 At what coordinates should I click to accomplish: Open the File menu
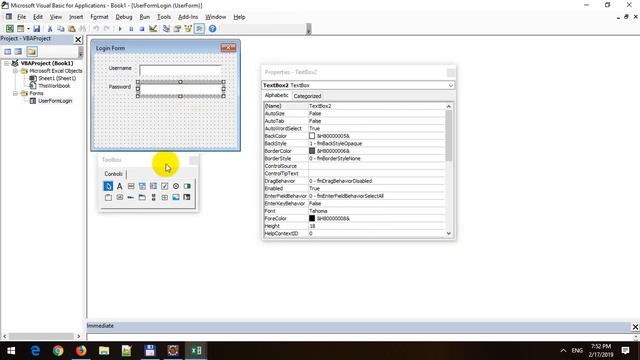[22, 17]
